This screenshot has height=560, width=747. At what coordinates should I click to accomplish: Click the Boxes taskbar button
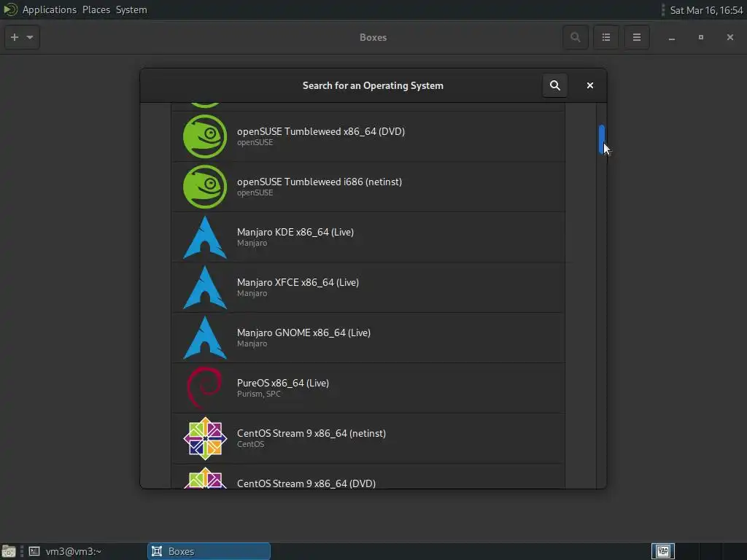click(209, 551)
